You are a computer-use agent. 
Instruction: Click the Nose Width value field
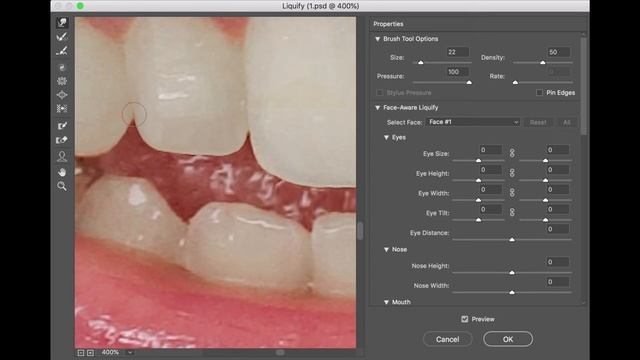[x=558, y=282]
